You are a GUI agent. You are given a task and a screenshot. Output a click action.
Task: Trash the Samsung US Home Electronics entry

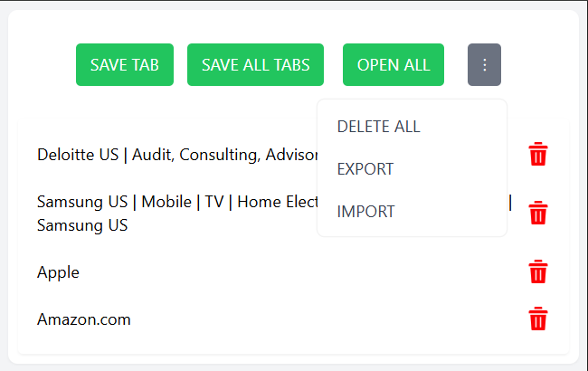pos(538,214)
